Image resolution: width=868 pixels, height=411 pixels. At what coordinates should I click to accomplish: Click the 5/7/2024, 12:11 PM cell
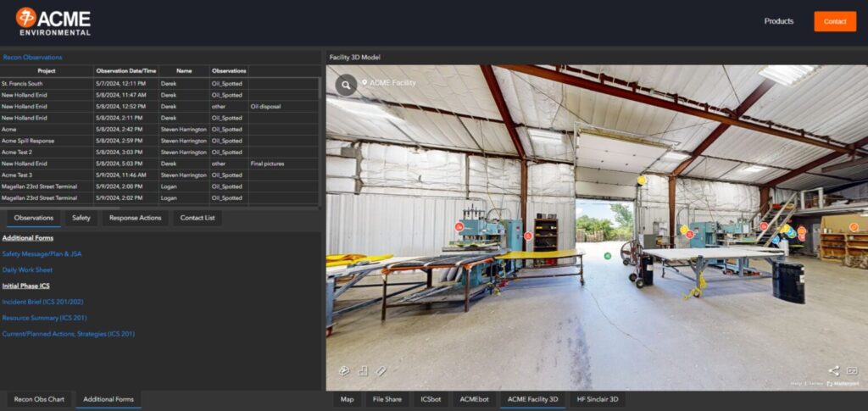coord(126,84)
